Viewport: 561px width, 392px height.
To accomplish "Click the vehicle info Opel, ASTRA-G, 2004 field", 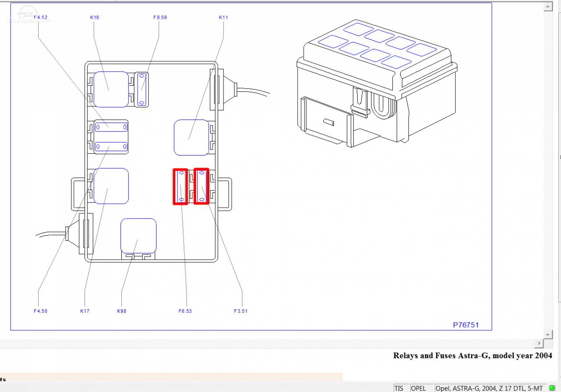I will [490, 388].
